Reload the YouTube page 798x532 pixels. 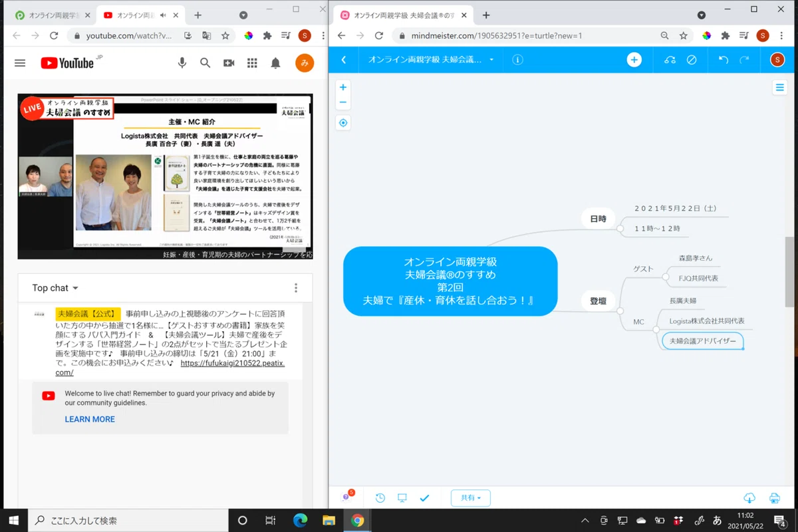pyautogui.click(x=54, y=36)
